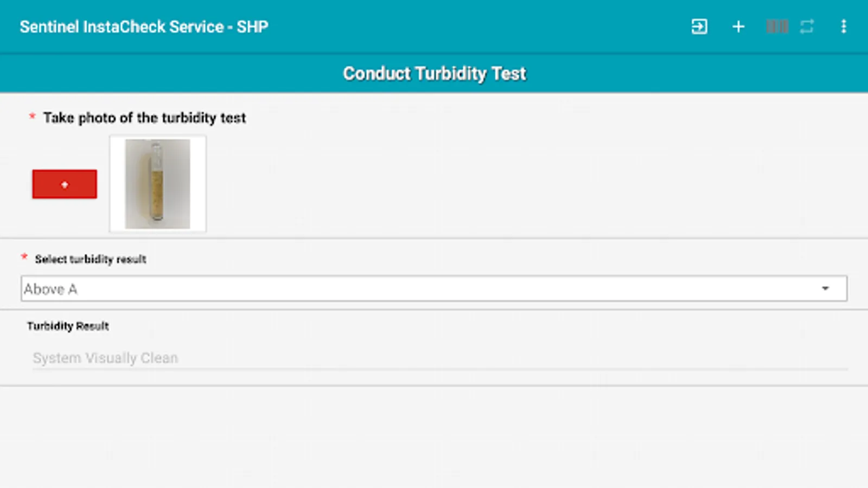
Task: Open the three-dot overflow menu
Action: (844, 27)
